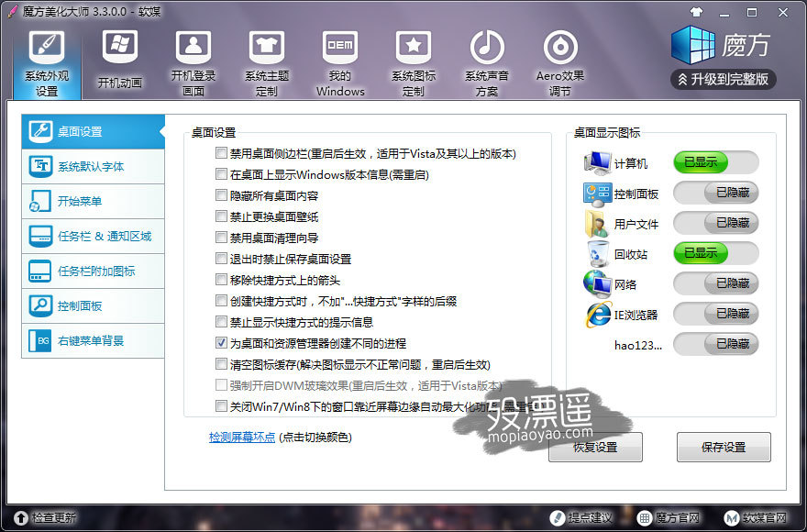Open 检测屏幕坏点 link
The width and height of the screenshot is (807, 532).
tap(242, 438)
